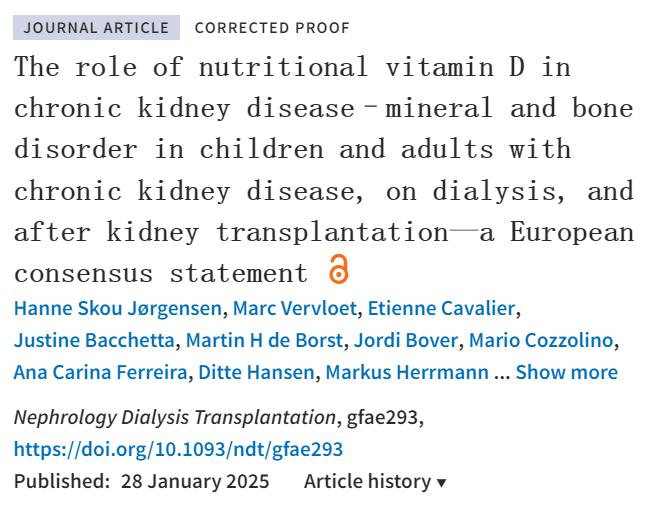Screen dimensions: 648x513
Task: Click the JOURNAL ARTICLE label badge
Action: point(96,28)
